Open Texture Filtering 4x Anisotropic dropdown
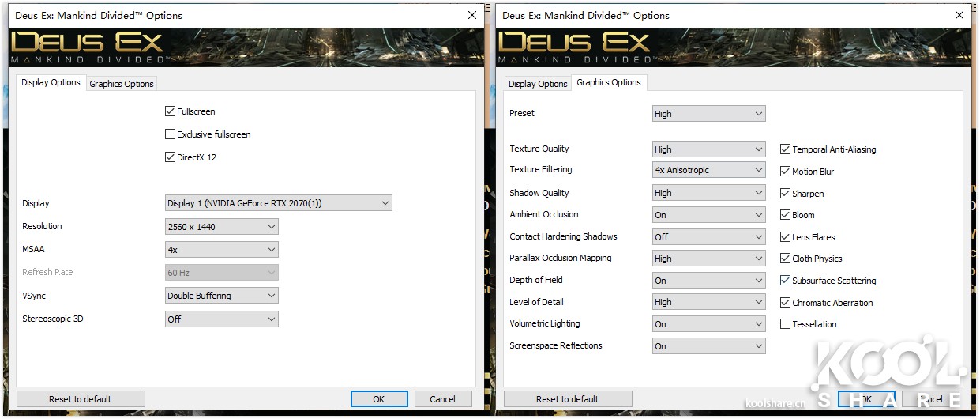The width and height of the screenshot is (980, 419). (x=709, y=170)
